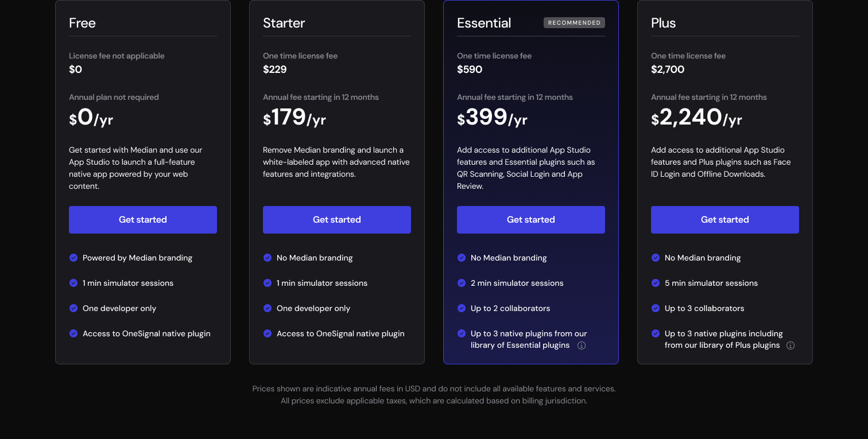Select the Plus plan heading
The height and width of the screenshot is (439, 868).
(x=663, y=23)
